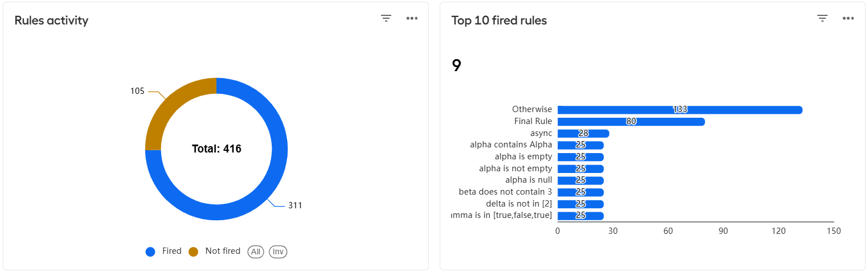This screenshot has height=272, width=868.
Task: Click the async bar showing 28
Action: pos(583,133)
